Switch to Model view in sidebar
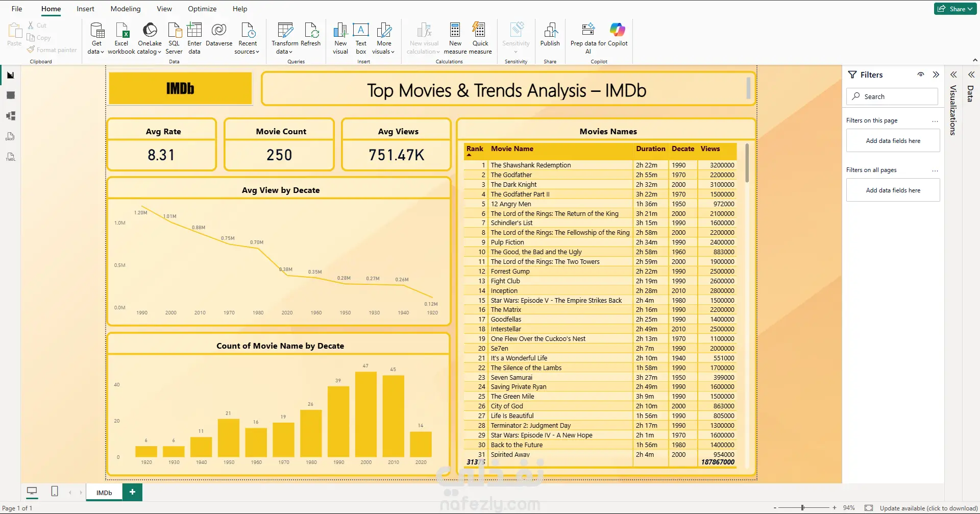 11,116
